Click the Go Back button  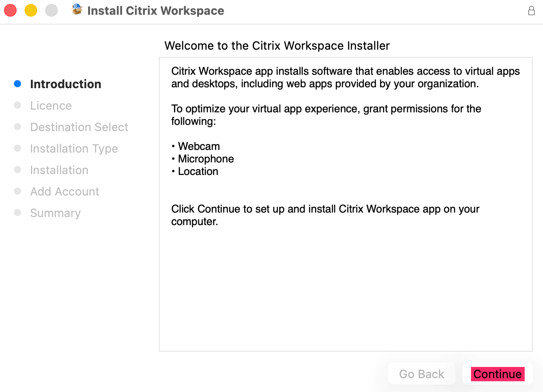click(x=421, y=374)
